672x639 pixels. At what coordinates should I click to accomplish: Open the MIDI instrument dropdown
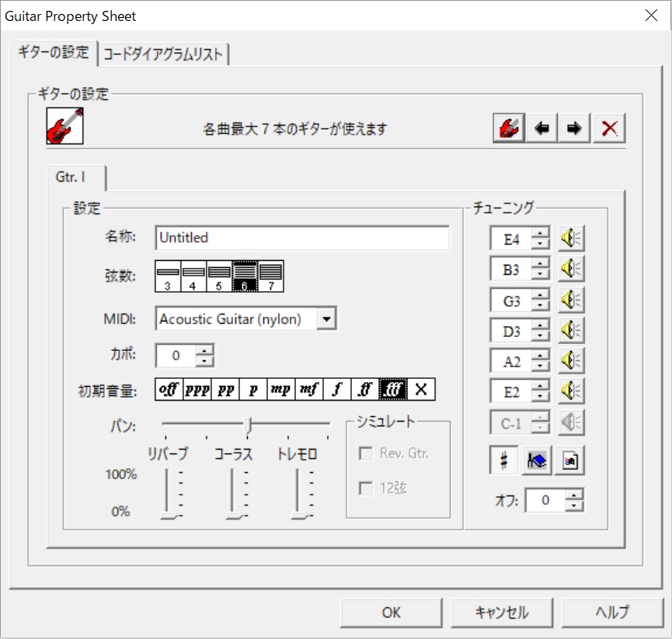327,318
